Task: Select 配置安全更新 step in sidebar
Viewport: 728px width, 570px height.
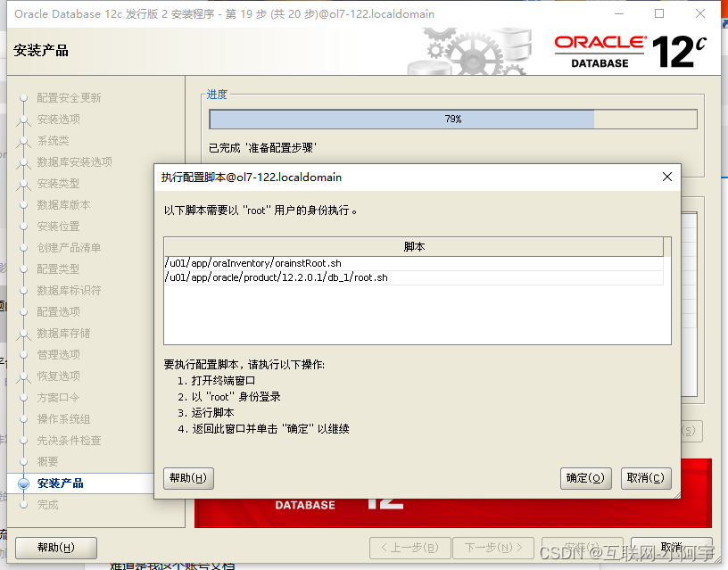Action: (x=69, y=98)
